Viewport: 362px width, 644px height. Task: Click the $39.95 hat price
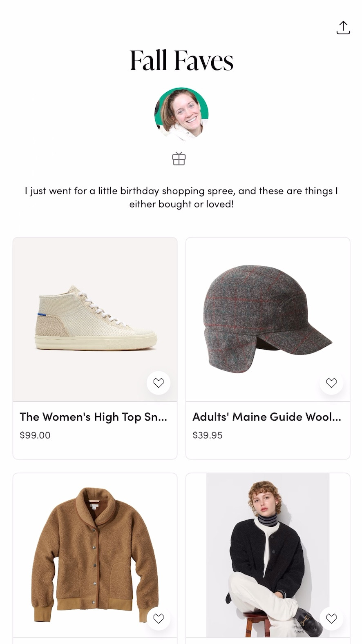[208, 435]
